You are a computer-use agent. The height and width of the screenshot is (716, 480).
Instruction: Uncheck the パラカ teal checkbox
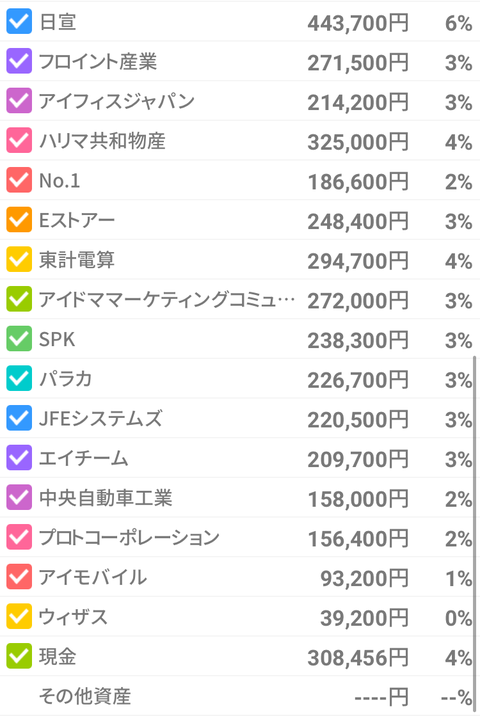[19, 379]
